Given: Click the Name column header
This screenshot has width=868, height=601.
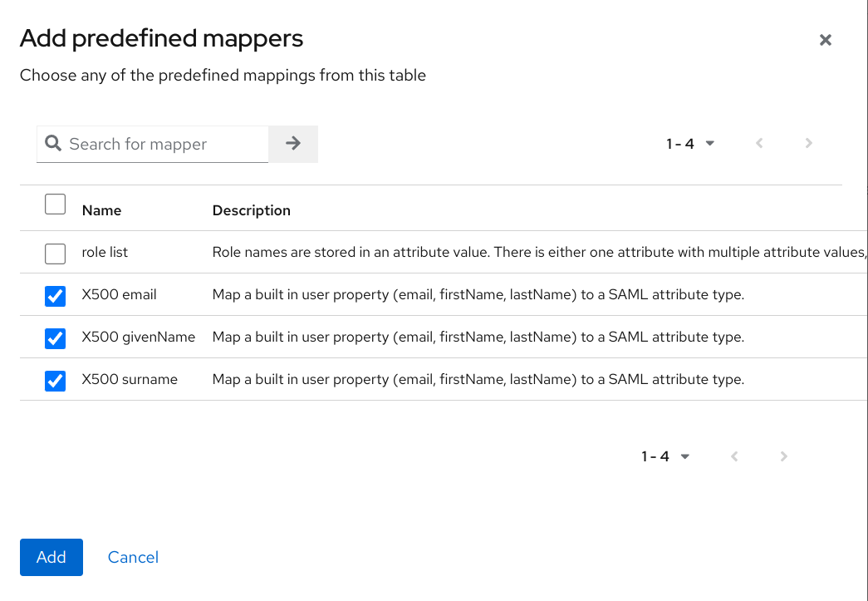Looking at the screenshot, I should pyautogui.click(x=101, y=210).
